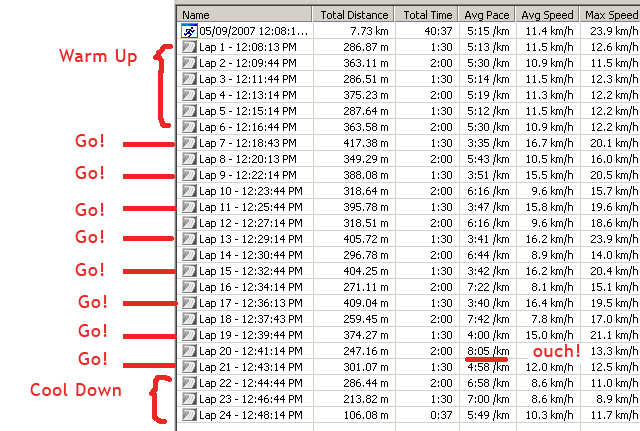Screen dimensions: 640x431
Task: Click the Lap 10 row icon
Action: pos(189,191)
